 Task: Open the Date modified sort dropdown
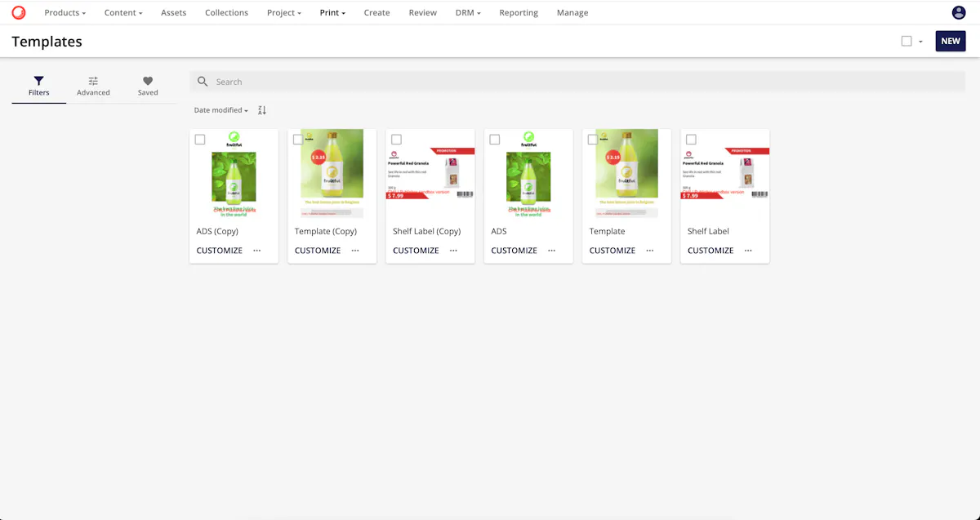pyautogui.click(x=220, y=110)
